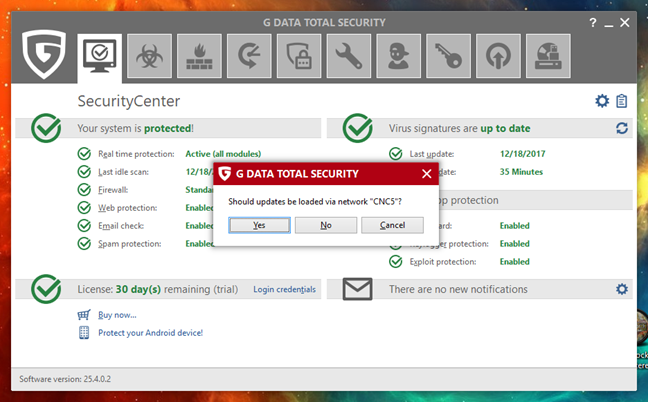Open the Encryption key icon
648x402 pixels.
click(449, 56)
